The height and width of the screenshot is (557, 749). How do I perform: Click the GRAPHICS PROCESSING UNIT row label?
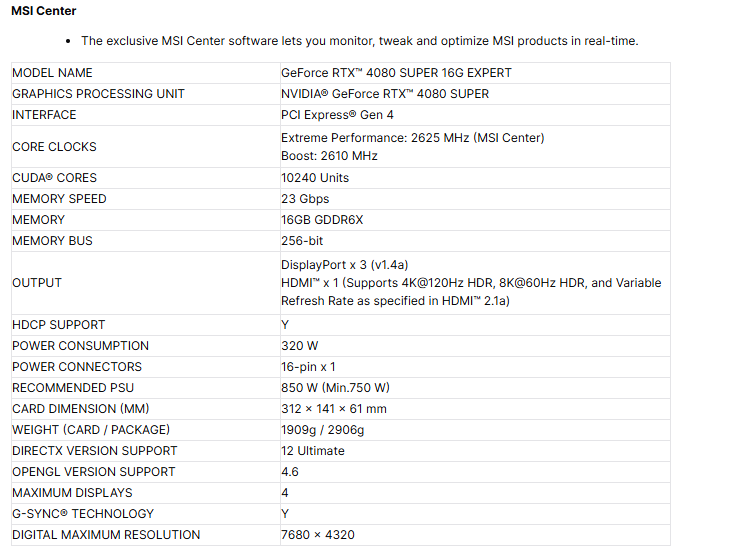tap(98, 94)
